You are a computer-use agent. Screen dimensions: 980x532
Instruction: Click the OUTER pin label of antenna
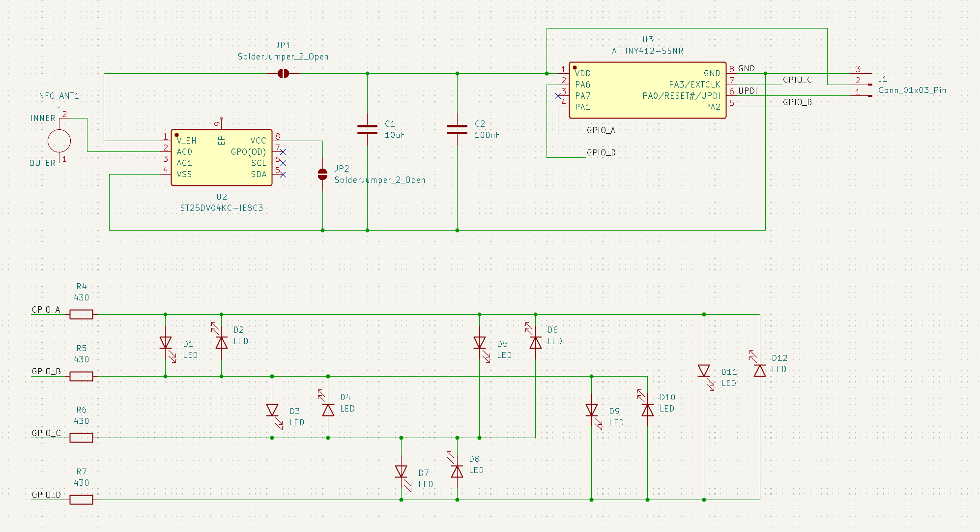[42, 163]
